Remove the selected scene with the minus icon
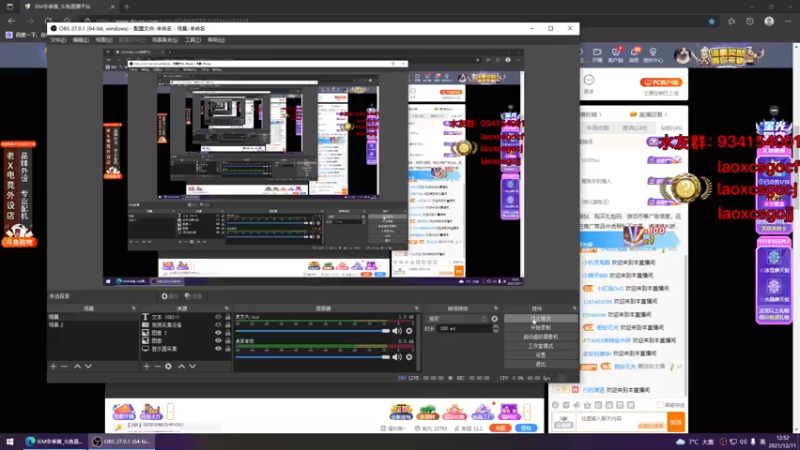 pyautogui.click(x=64, y=366)
